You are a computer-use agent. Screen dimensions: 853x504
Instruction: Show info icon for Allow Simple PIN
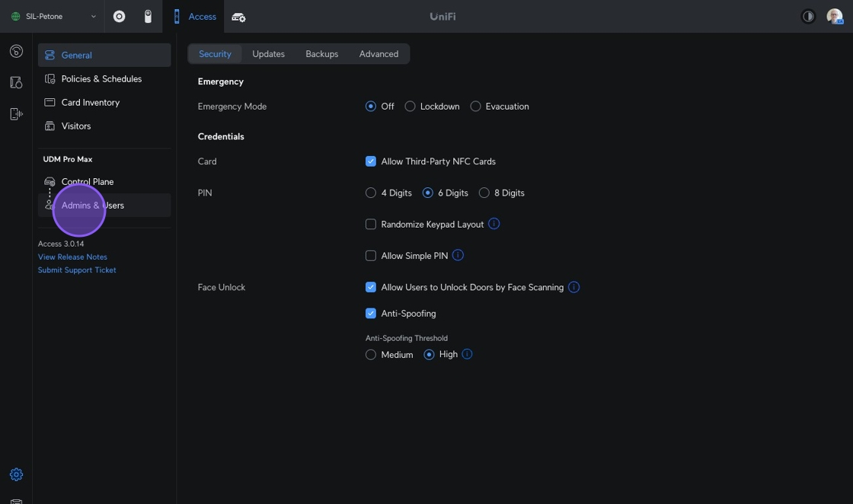coord(458,255)
